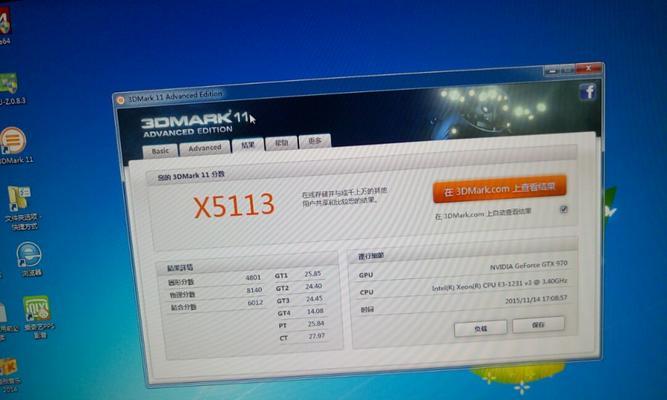Click the physics score value 8140
The width and height of the screenshot is (667, 400).
pyautogui.click(x=254, y=290)
